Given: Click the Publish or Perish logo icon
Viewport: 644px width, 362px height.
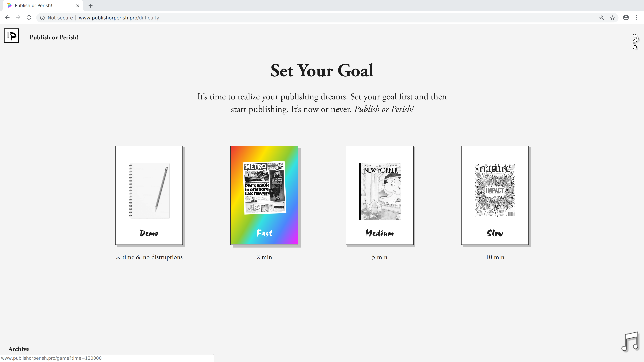Looking at the screenshot, I should [11, 36].
